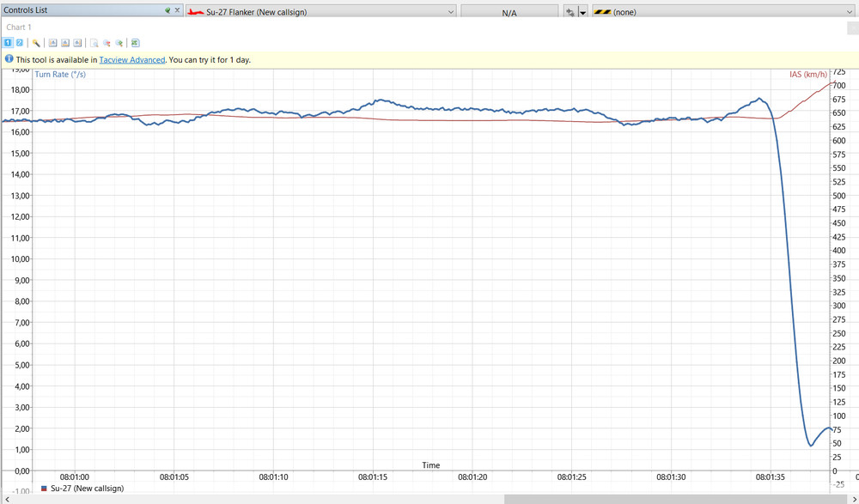Close chart panel with faded X
This screenshot has width=859, height=504.
point(852,27)
